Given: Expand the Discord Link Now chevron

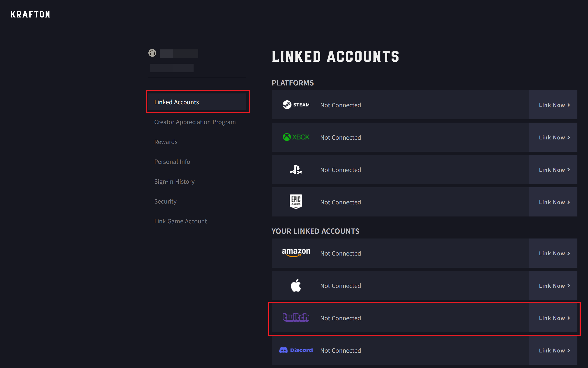Looking at the screenshot, I should (x=569, y=350).
